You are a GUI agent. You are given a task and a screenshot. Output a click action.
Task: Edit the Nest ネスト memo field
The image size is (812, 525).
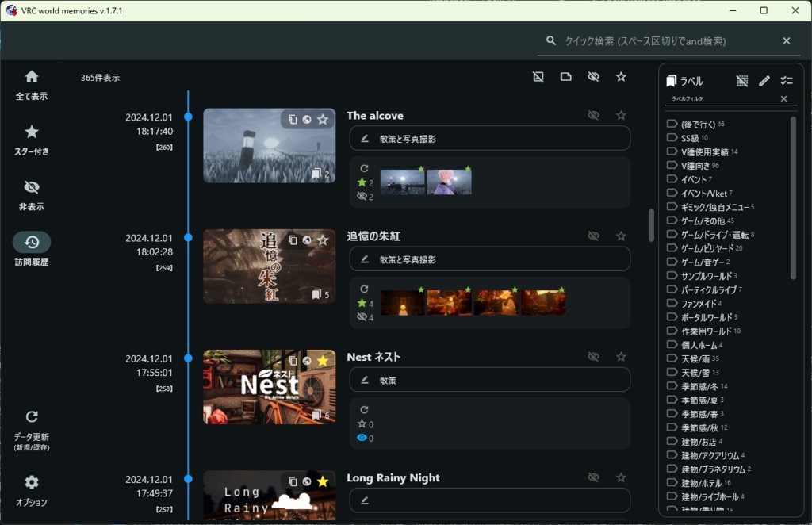click(490, 380)
